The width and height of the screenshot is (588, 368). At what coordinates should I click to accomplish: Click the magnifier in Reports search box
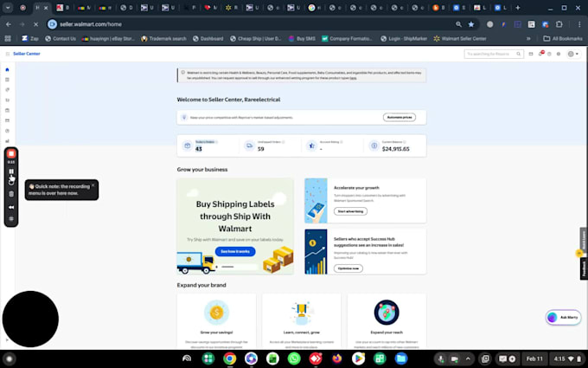[519, 54]
